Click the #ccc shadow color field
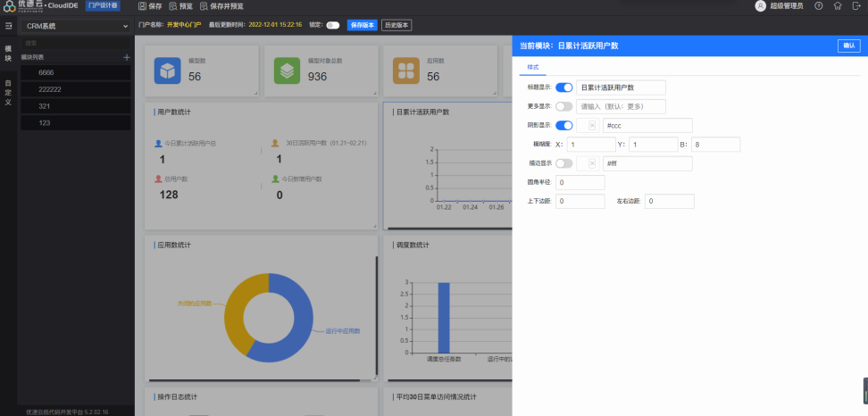 click(x=647, y=126)
